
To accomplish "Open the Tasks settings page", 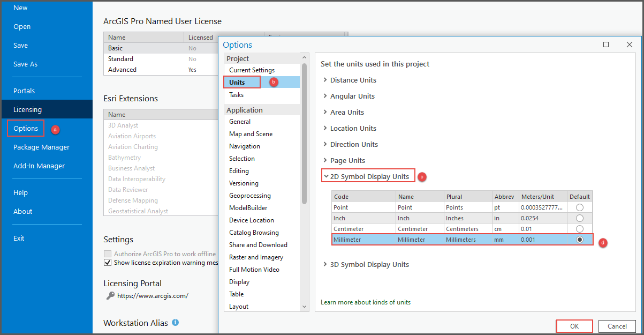I will 237,94.
